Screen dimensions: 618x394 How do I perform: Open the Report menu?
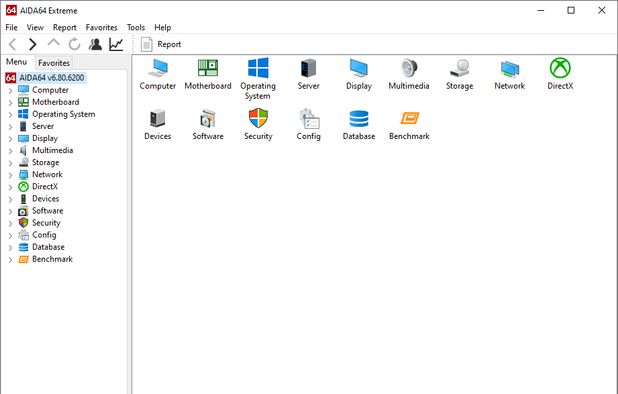65,28
